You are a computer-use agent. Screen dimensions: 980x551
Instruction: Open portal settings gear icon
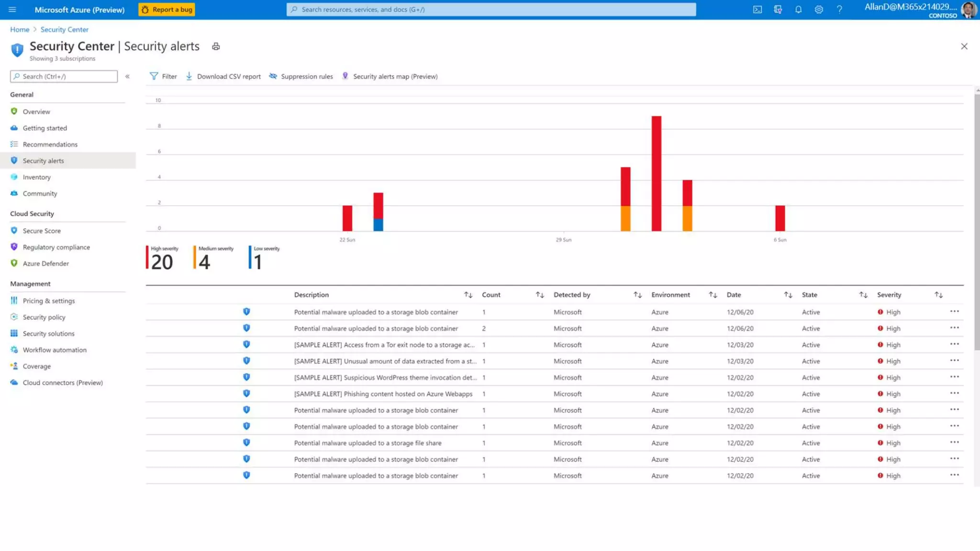pos(819,10)
